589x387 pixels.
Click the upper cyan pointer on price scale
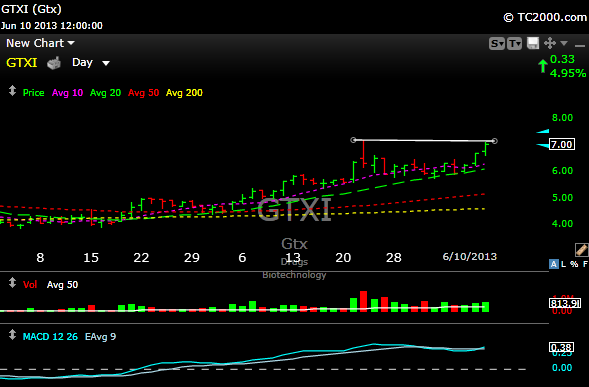coord(543,132)
